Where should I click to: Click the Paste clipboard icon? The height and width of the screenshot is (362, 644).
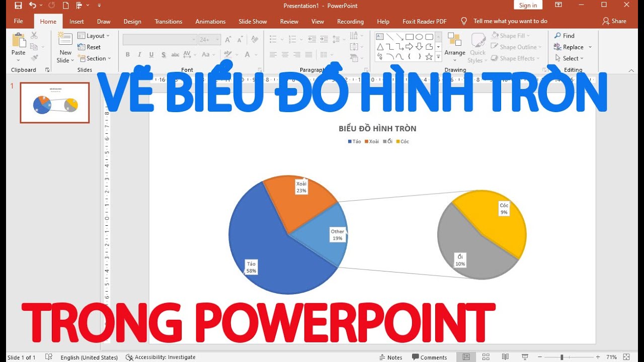click(x=19, y=41)
